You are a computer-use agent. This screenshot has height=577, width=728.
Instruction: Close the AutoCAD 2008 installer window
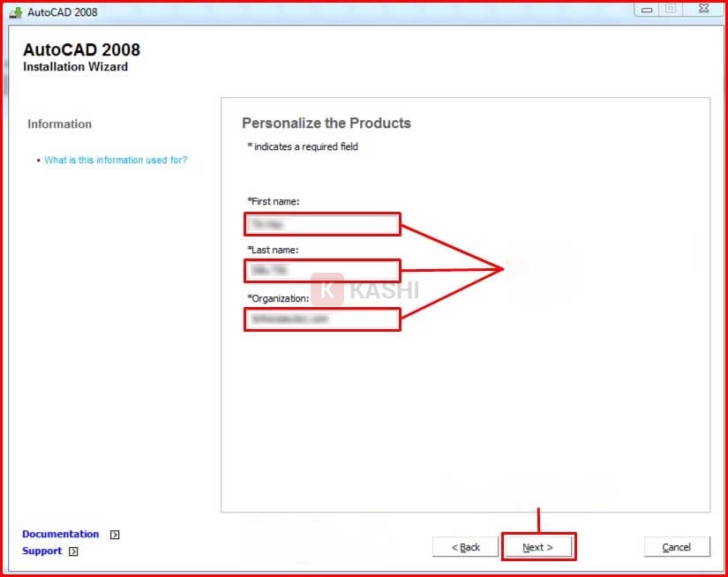click(x=702, y=9)
